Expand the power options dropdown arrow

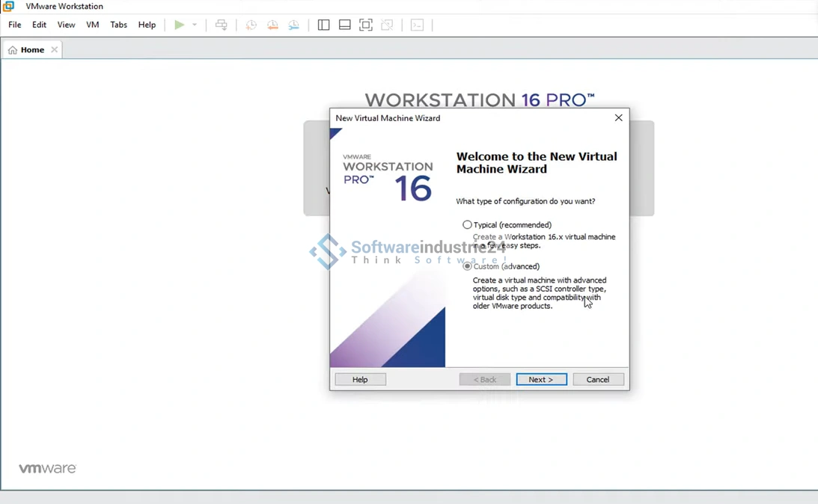195,25
